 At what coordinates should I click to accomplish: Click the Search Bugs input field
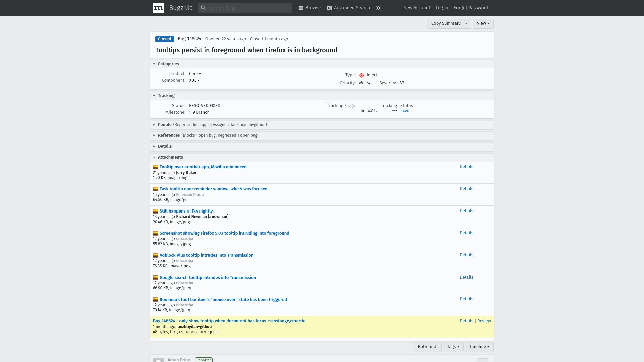[x=245, y=8]
